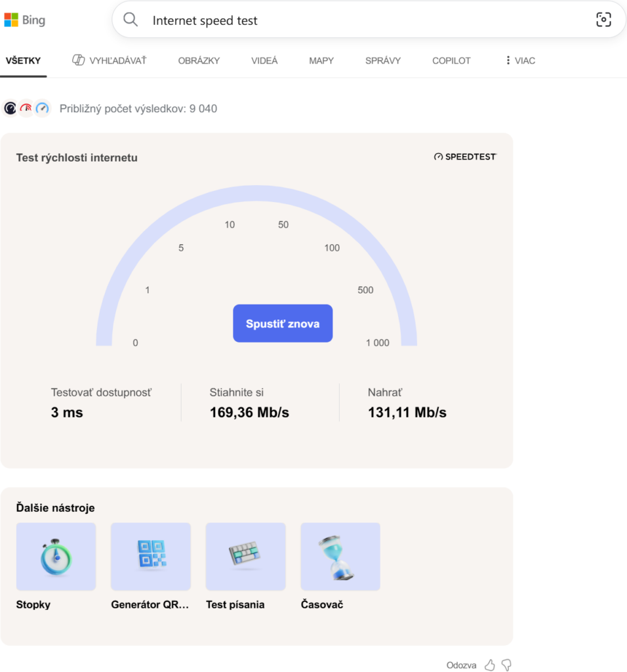Switch to the Obrázky tab
This screenshot has width=627, height=672.
pyautogui.click(x=199, y=60)
